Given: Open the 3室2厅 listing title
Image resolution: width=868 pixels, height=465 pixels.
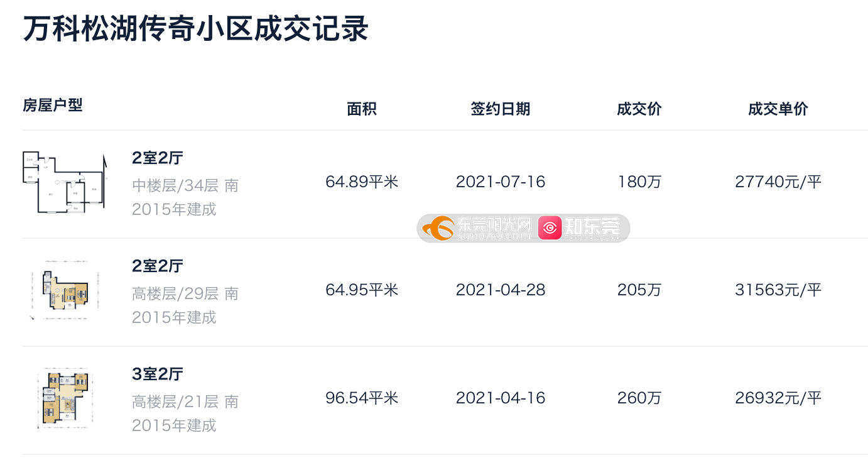Looking at the screenshot, I should [x=157, y=374].
